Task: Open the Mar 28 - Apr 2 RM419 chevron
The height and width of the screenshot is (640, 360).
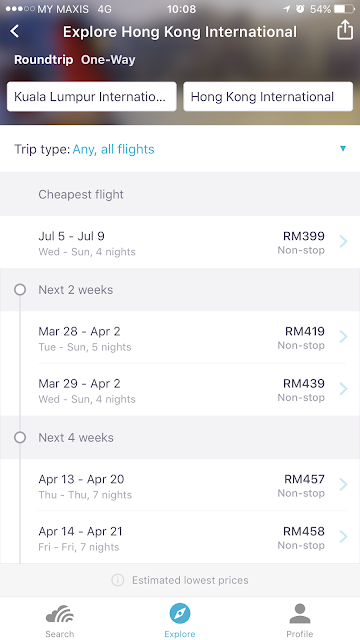Action: 343,337
